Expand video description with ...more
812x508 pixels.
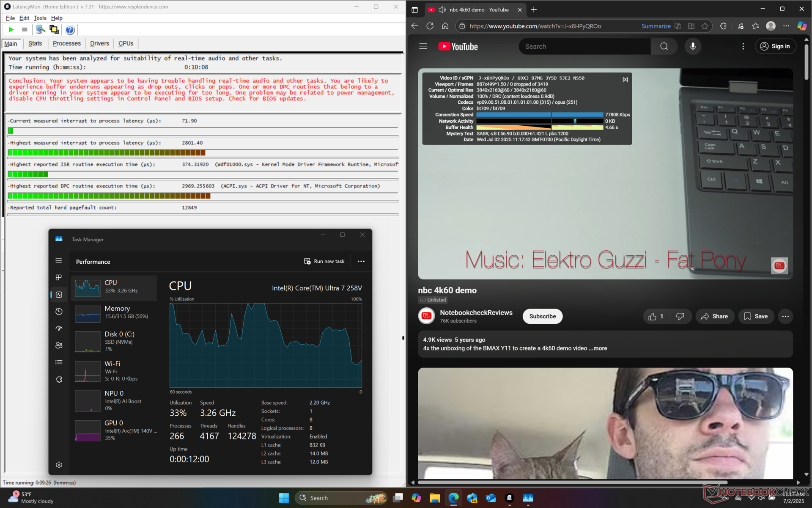[600, 348]
